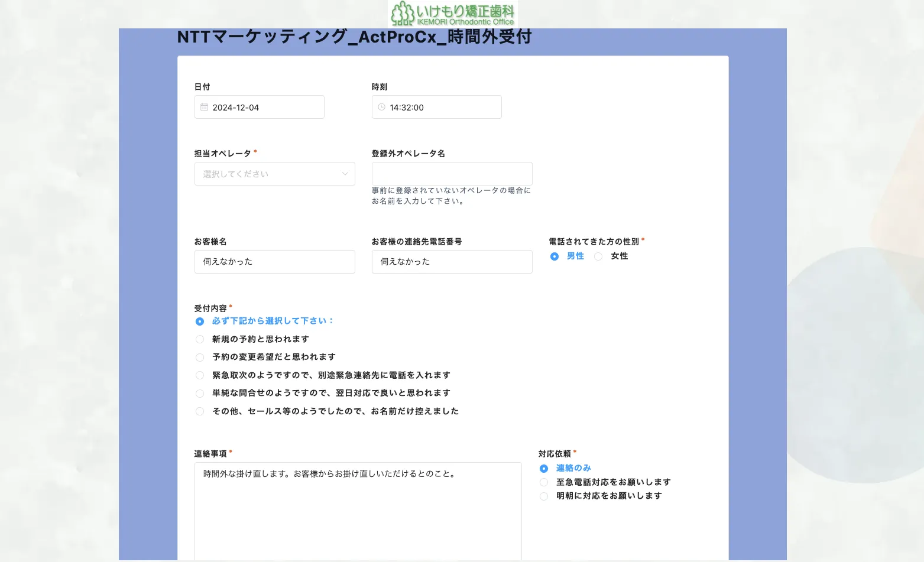Viewport: 924px width, 562px height.
Task: Click the 時刻 input showing 14:32:00
Action: [437, 107]
